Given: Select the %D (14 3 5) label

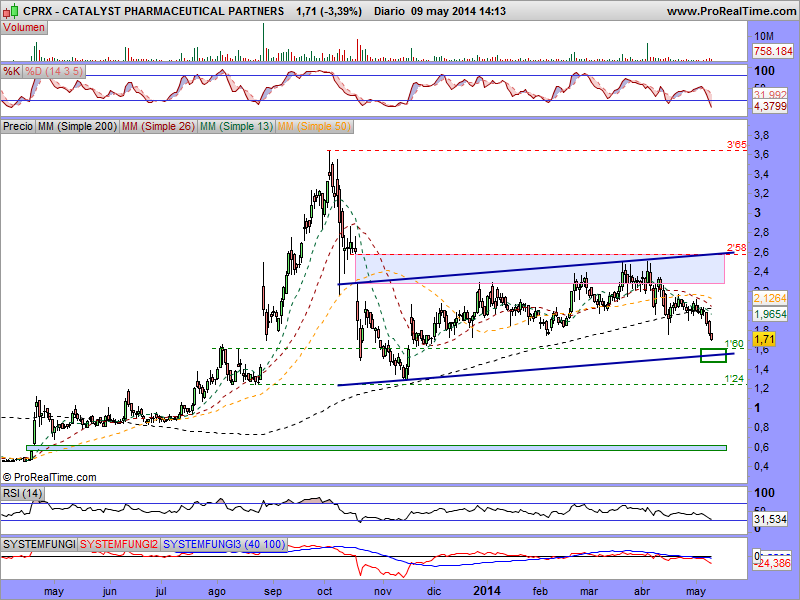Looking at the screenshot, I should tap(54, 71).
